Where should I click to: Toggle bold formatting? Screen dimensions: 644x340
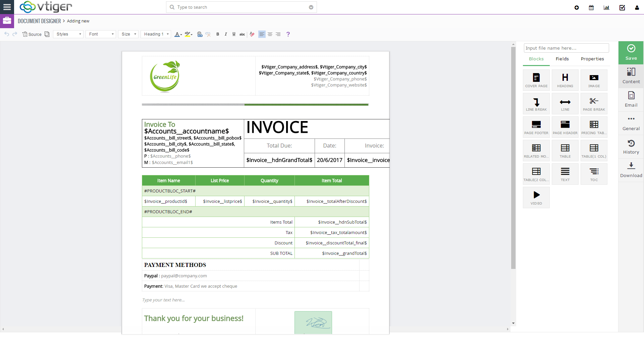tap(217, 34)
